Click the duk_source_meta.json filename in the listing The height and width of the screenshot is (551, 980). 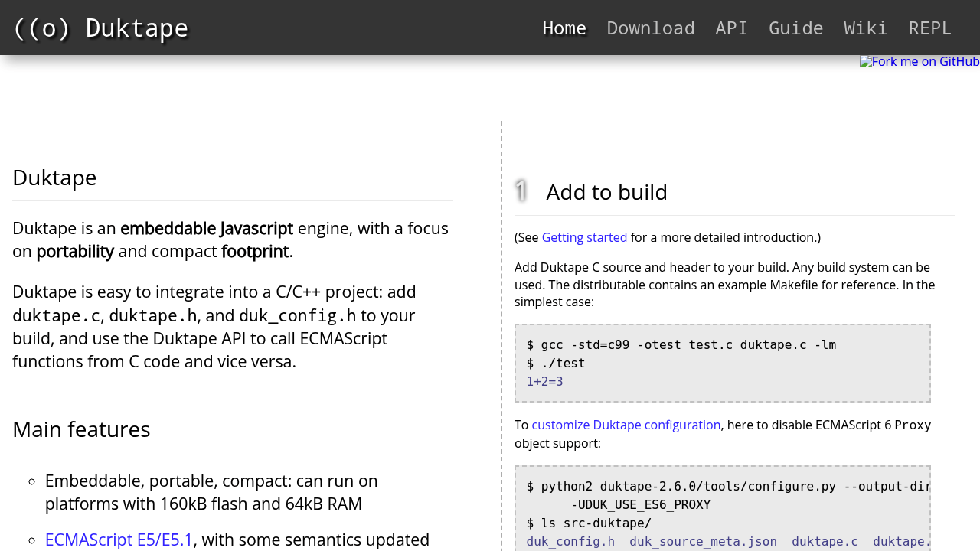tap(703, 542)
